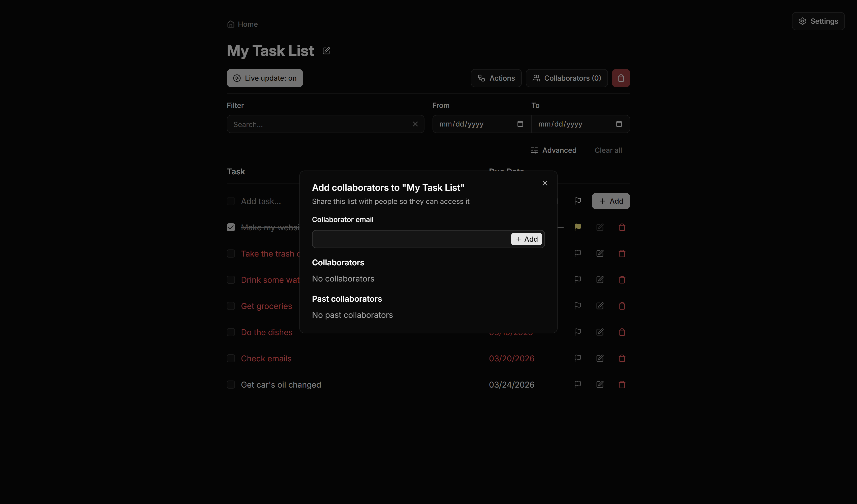
Task: Expand the Advanced filter options
Action: point(554,150)
